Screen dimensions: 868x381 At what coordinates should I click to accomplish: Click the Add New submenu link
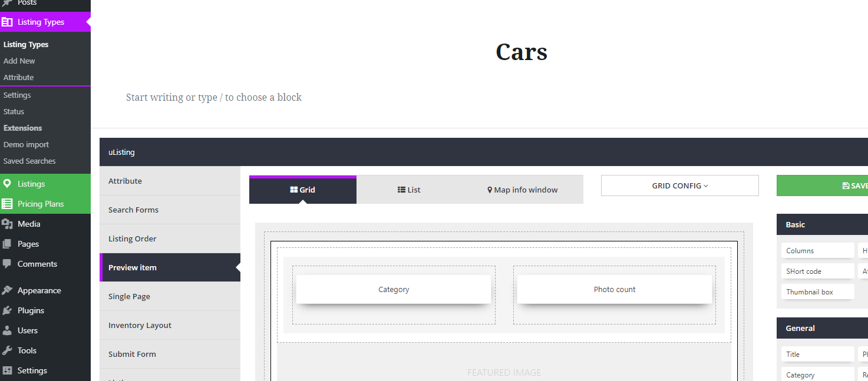(19, 61)
